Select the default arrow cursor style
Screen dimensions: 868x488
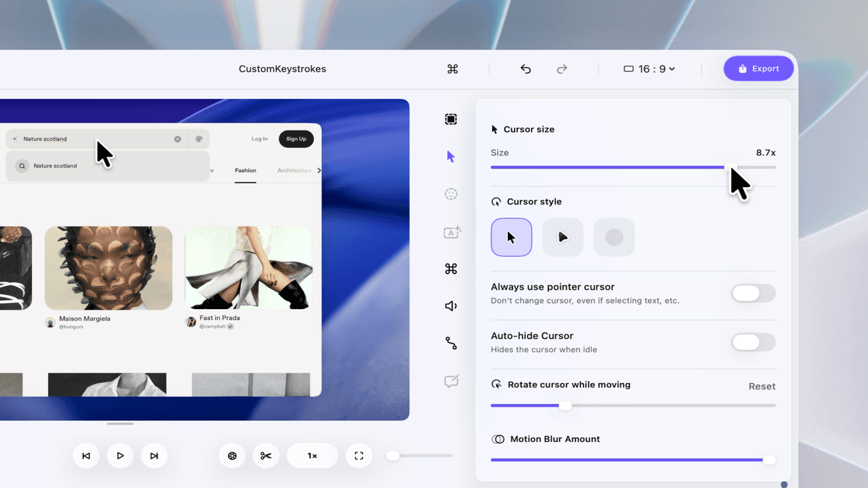click(x=511, y=237)
